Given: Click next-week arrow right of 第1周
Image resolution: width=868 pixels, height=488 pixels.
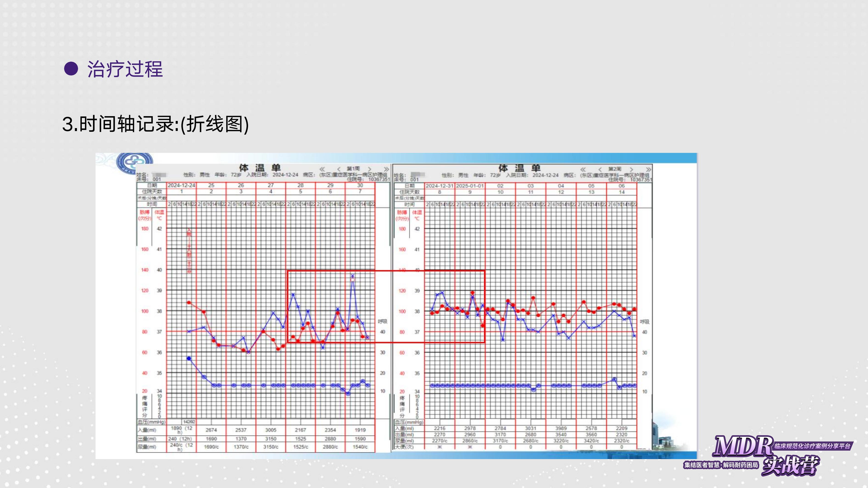Looking at the screenshot, I should tap(370, 169).
